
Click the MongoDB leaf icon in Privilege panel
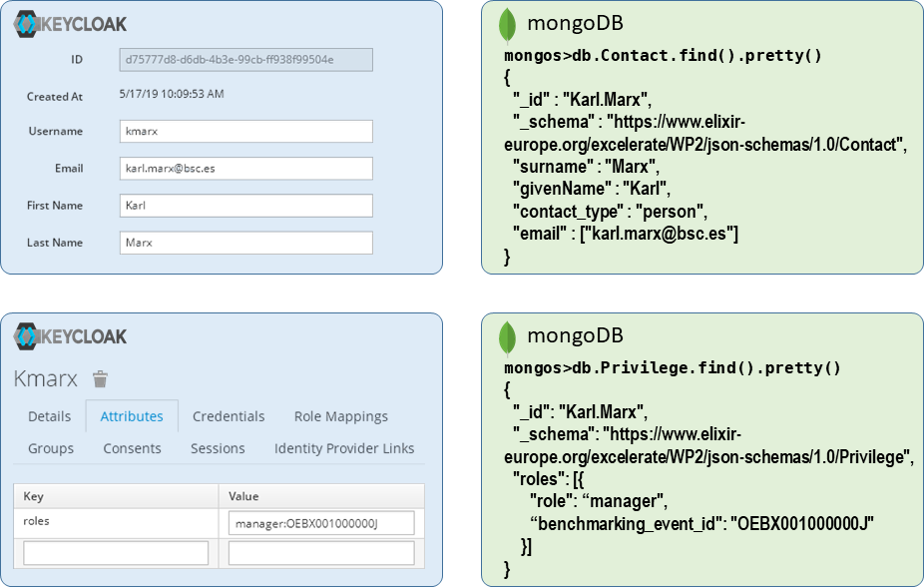pos(507,338)
